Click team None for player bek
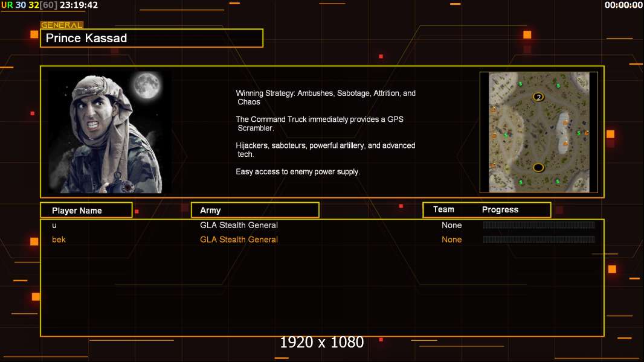This screenshot has width=644, height=362. 451,240
